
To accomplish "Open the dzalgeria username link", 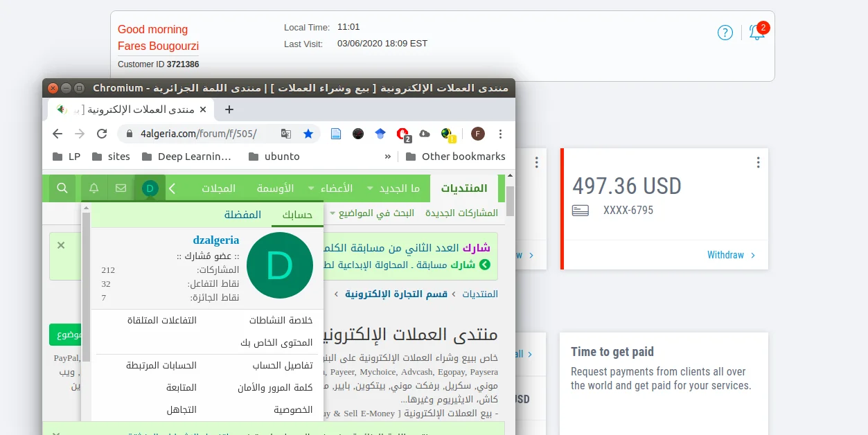I will pos(215,240).
